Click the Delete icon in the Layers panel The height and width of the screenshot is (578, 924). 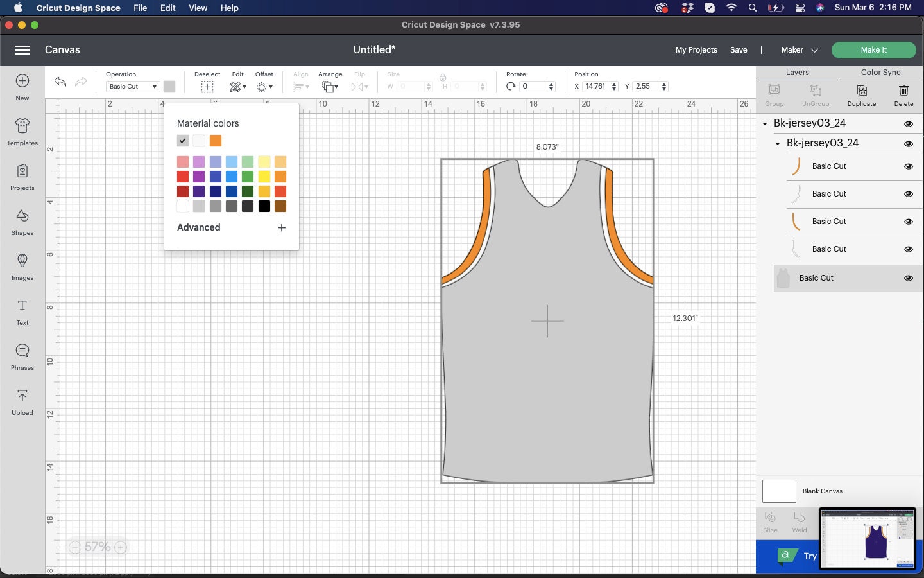coord(903,95)
